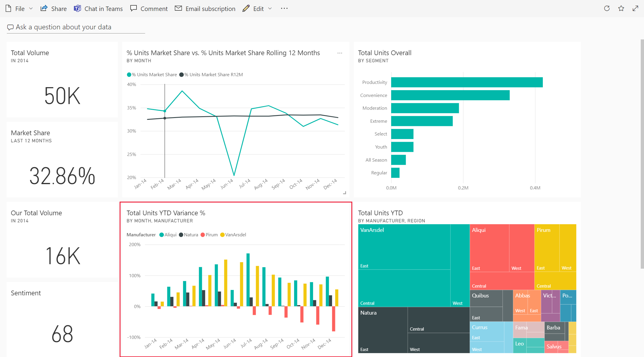Expand the more options menu top right
The image size is (644, 357).
[x=285, y=8]
